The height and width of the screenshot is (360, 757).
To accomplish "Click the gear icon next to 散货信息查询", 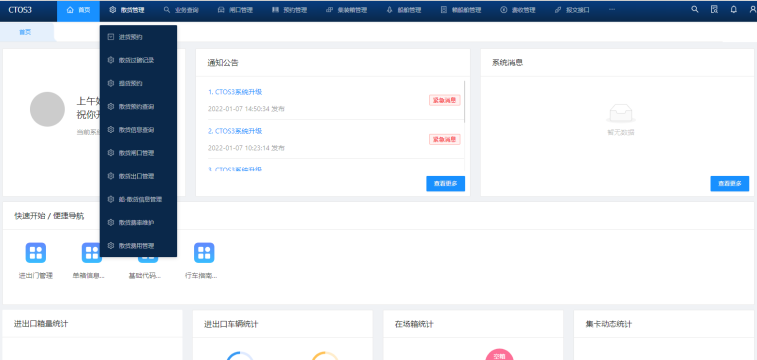I will (111, 129).
